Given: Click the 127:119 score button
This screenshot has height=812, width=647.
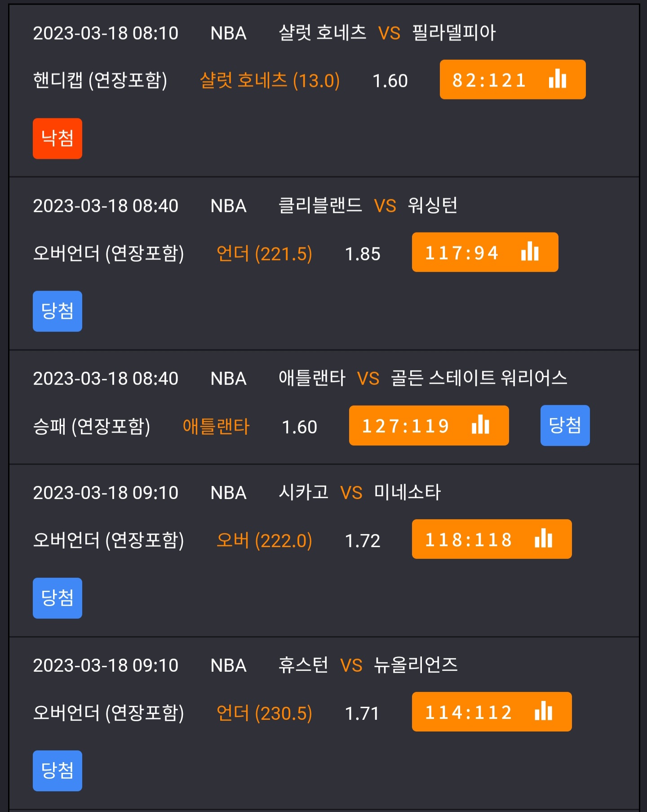Looking at the screenshot, I should tap(429, 425).
